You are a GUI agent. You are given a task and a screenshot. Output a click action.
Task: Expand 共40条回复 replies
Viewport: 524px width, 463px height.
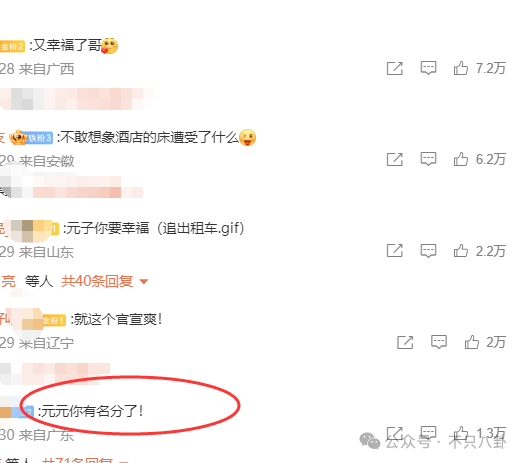click(x=97, y=281)
